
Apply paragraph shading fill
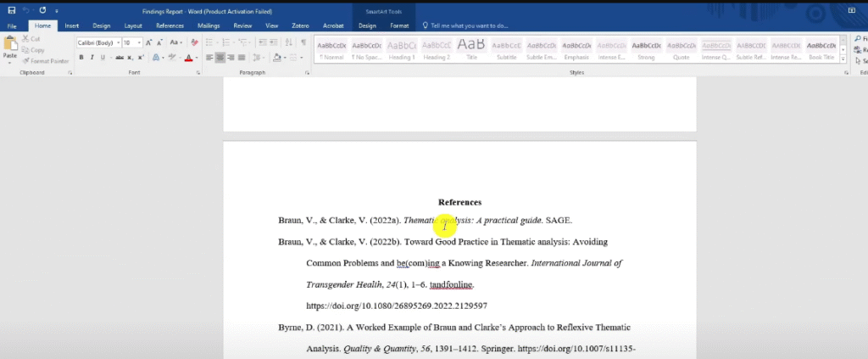coord(278,57)
